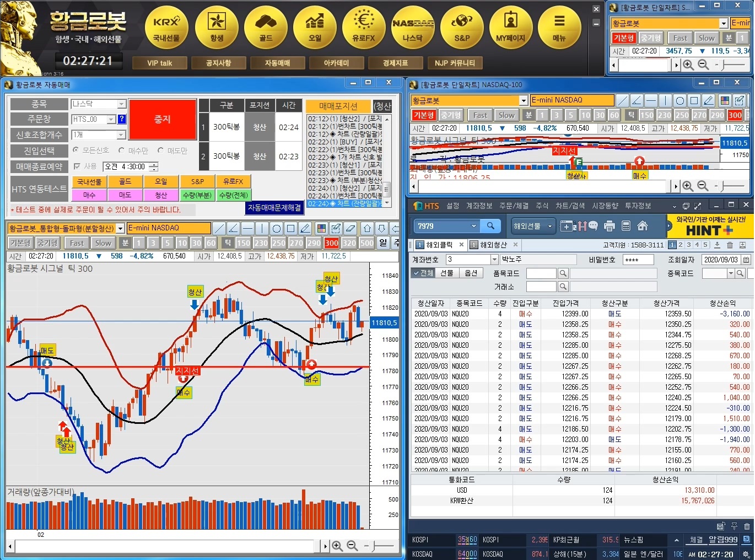Viewport: 755px width, 560px height.
Task: Select angle line tool in bottom-left chart toolbar
Action: [234, 228]
